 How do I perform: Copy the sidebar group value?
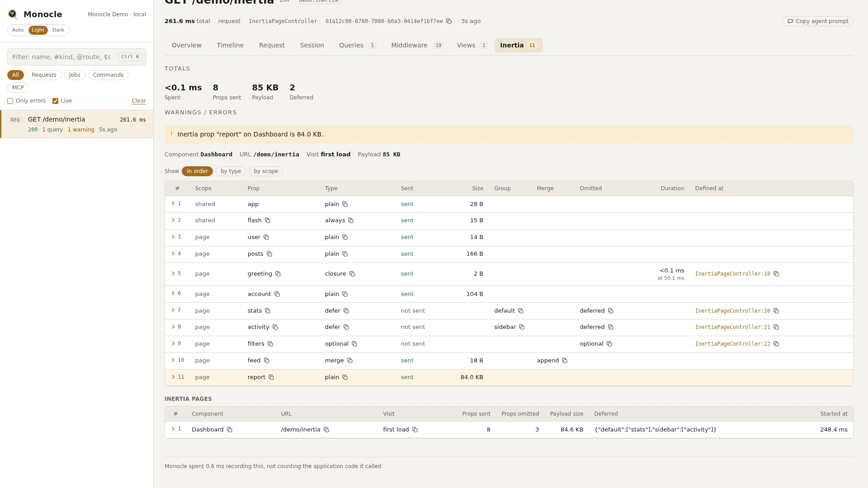click(522, 327)
